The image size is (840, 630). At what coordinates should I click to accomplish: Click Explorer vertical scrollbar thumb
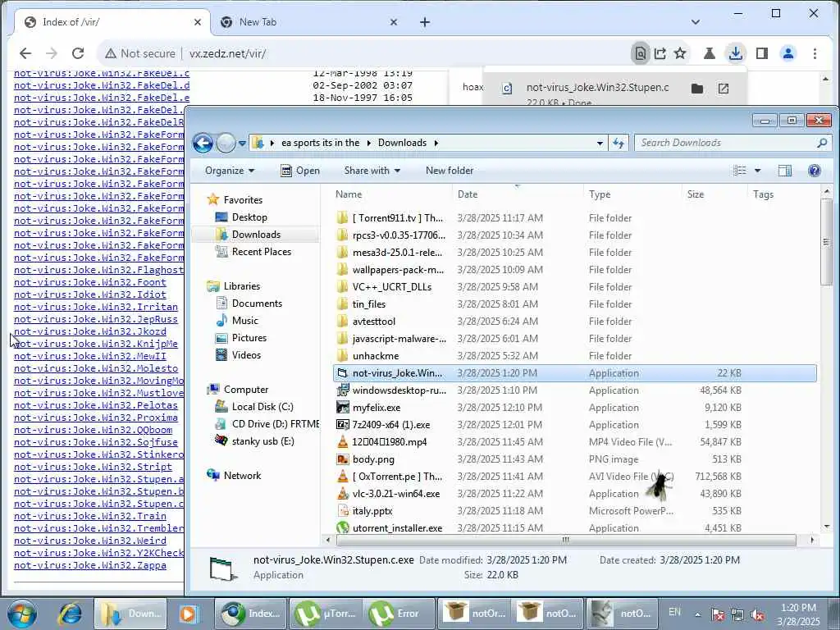(x=826, y=242)
